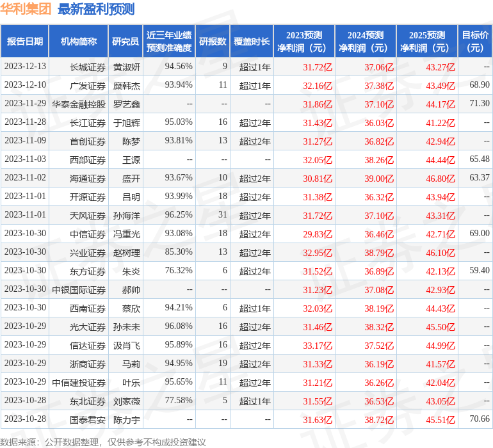
Task: Click the 29.83亿 profit forecast
Action: tap(318, 234)
